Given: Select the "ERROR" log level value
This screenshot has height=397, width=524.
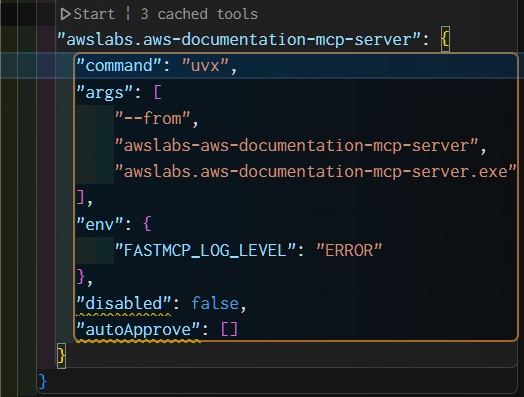Looking at the screenshot, I should [349, 251].
